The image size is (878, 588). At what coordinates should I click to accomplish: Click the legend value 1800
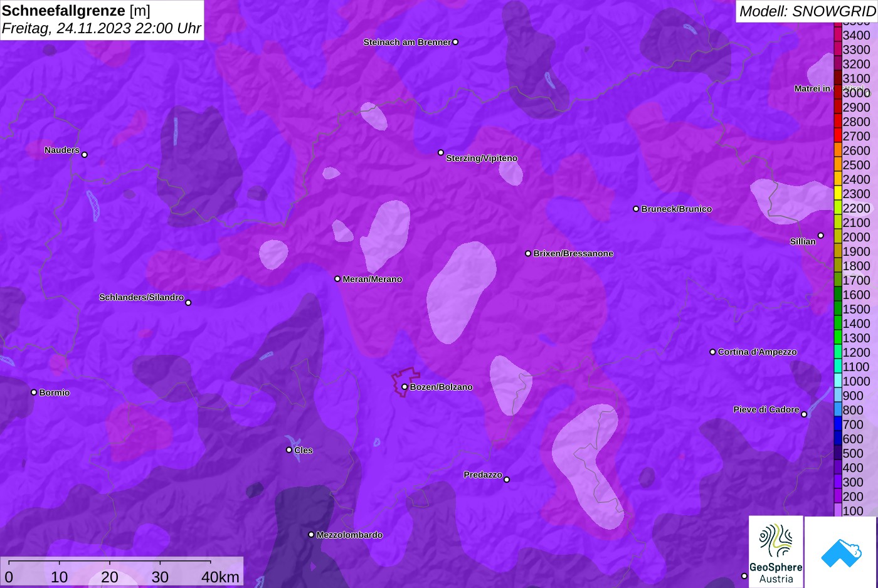pyautogui.click(x=856, y=266)
